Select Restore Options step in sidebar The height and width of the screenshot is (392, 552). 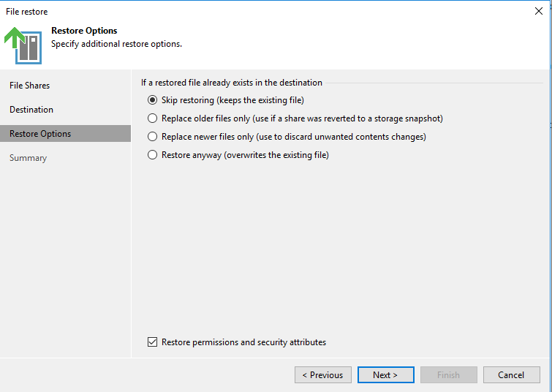40,134
